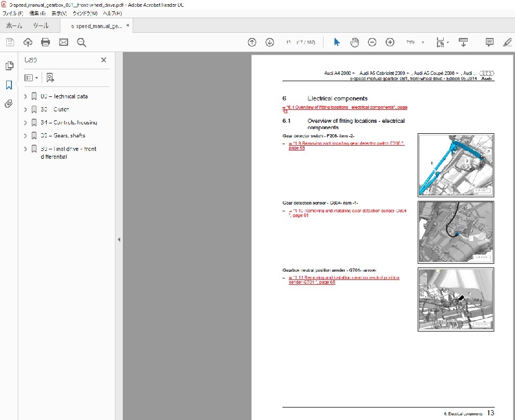Open the zoom percentage dropdown
Image resolution: width=515 pixels, height=420 pixels.
click(422, 43)
